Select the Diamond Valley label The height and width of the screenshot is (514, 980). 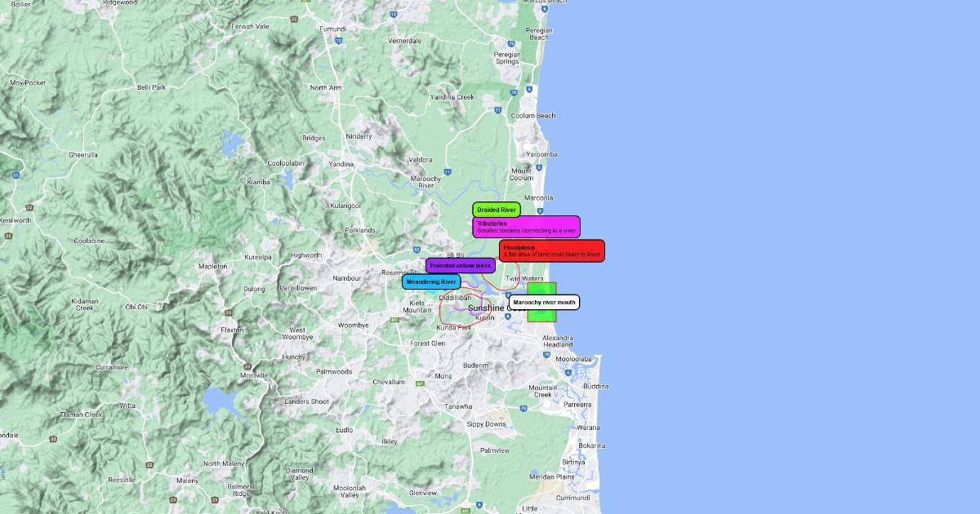[299, 474]
